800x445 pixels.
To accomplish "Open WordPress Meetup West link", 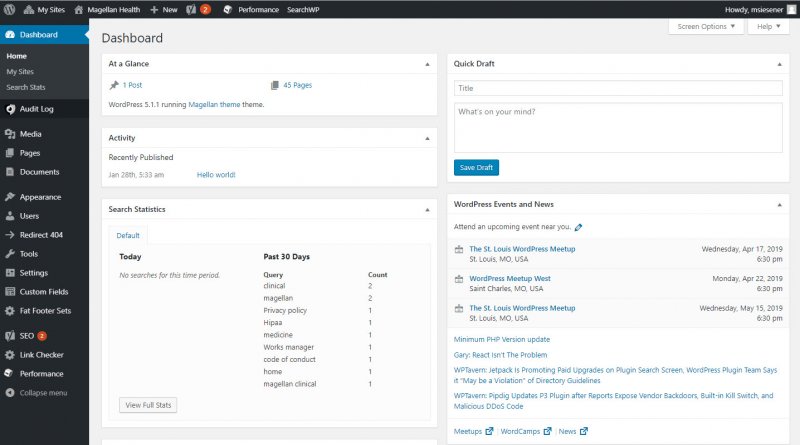I will pos(510,279).
